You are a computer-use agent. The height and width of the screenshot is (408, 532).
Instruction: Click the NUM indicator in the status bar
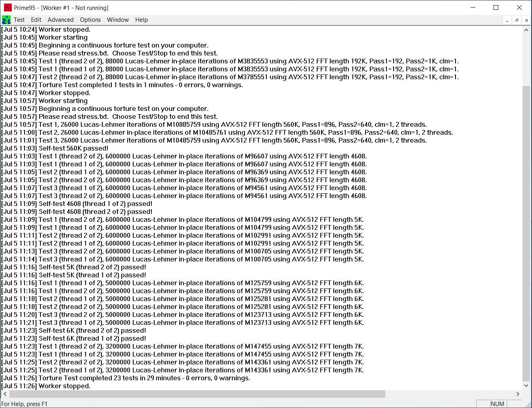tap(498, 403)
